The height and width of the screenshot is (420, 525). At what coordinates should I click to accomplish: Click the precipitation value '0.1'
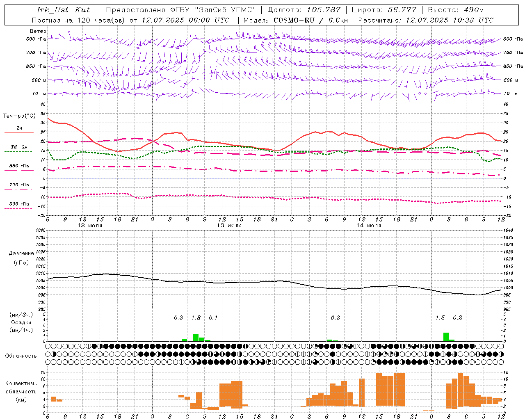click(x=213, y=317)
